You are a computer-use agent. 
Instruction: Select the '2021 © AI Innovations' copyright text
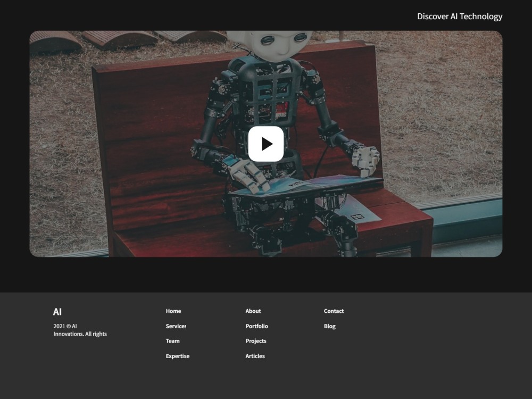tap(80, 330)
